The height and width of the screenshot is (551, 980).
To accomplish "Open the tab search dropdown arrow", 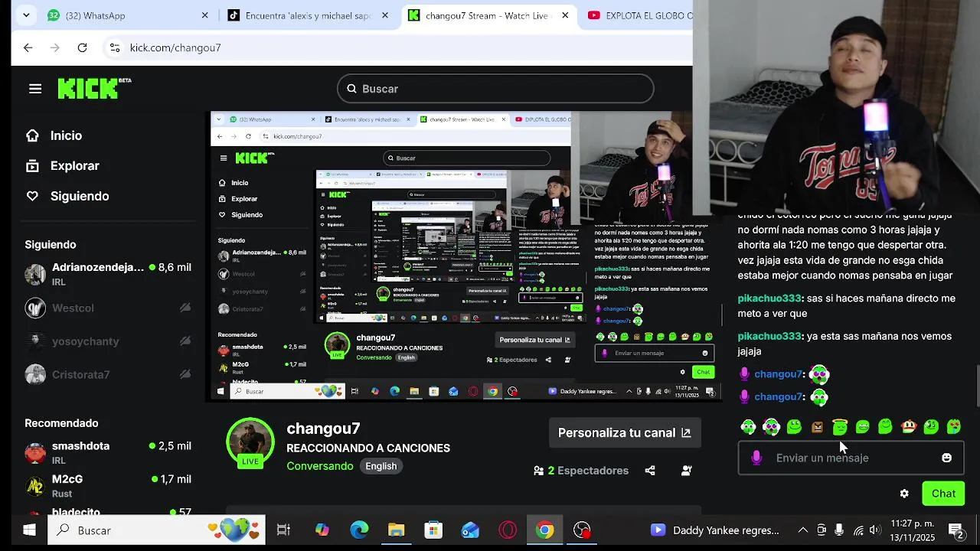I will coord(26,15).
